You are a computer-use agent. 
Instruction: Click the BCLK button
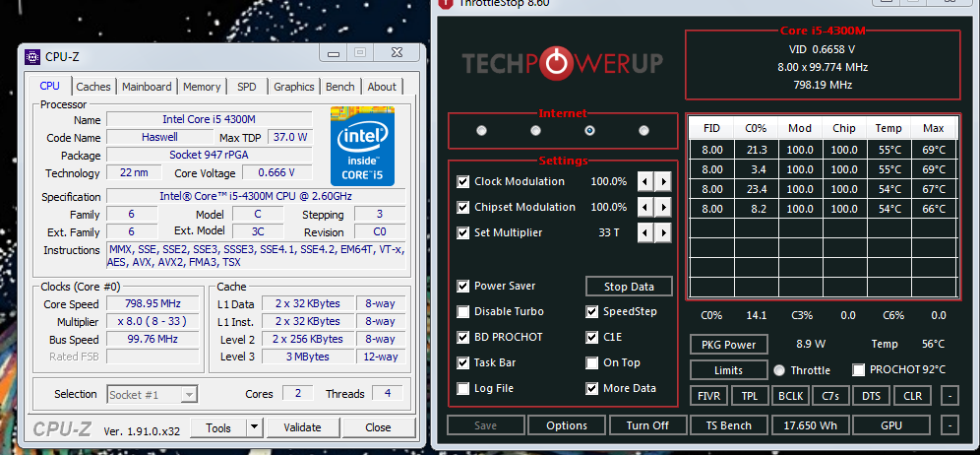coord(791,396)
